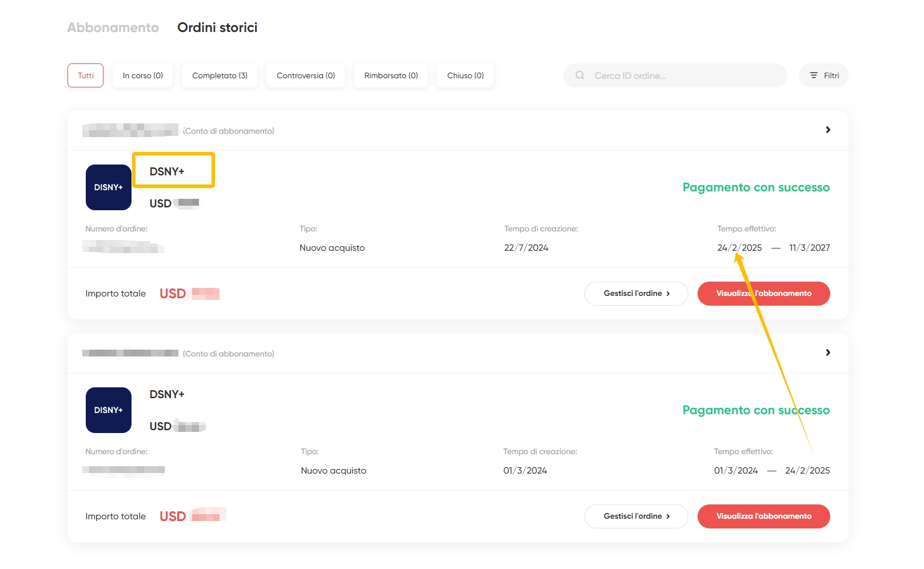Open the Ordini storici tab
Viewport: 924px width, 569px height.
pos(217,27)
